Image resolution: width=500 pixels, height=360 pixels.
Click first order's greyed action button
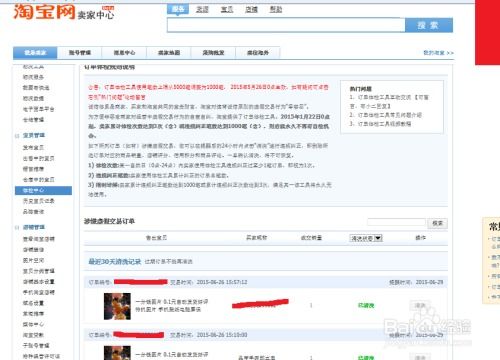(420, 305)
